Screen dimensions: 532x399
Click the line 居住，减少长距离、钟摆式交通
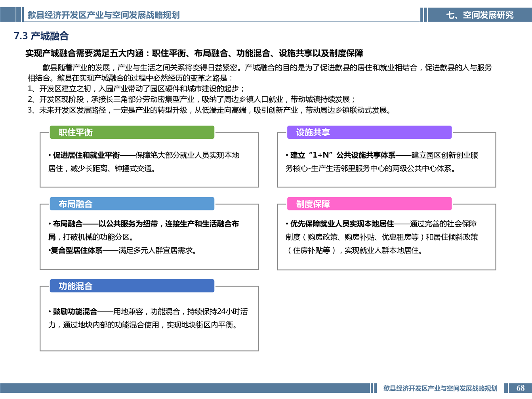coord(103,169)
